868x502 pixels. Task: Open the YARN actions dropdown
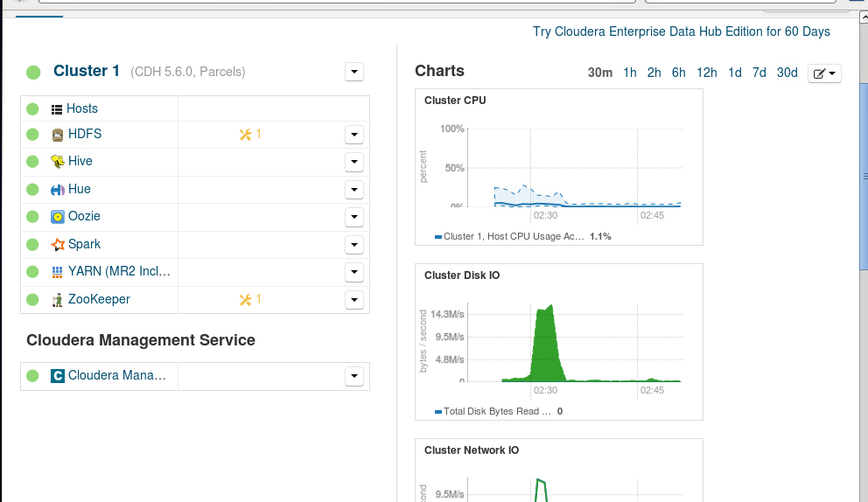[354, 272]
